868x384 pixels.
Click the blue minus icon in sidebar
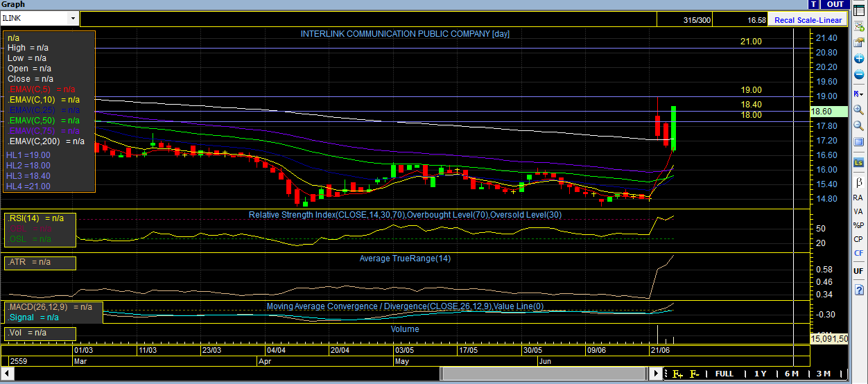point(858,75)
